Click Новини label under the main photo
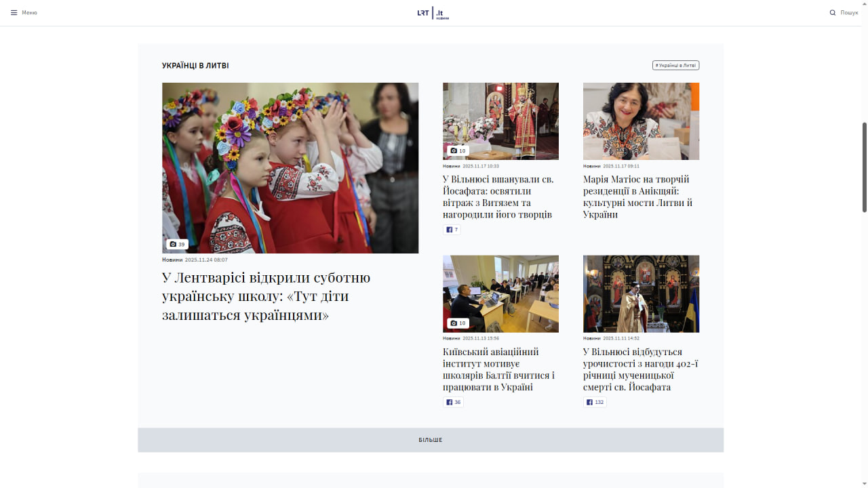Image resolution: width=868 pixels, height=488 pixels. point(172,260)
